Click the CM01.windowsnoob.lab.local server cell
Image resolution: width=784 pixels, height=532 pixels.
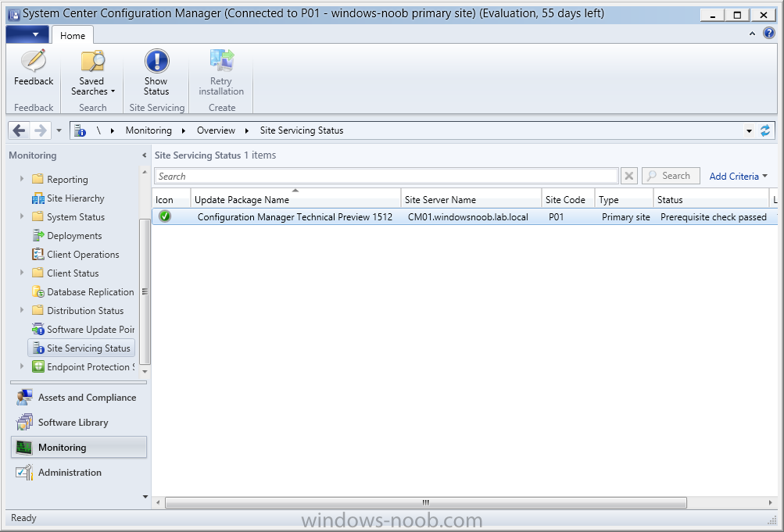(468, 217)
